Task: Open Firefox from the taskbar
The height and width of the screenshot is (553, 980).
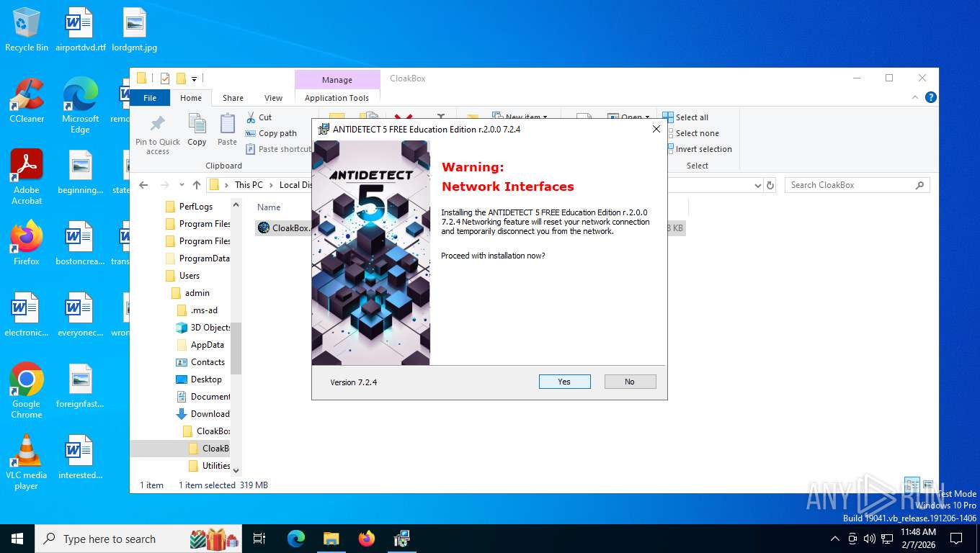Action: [367, 539]
